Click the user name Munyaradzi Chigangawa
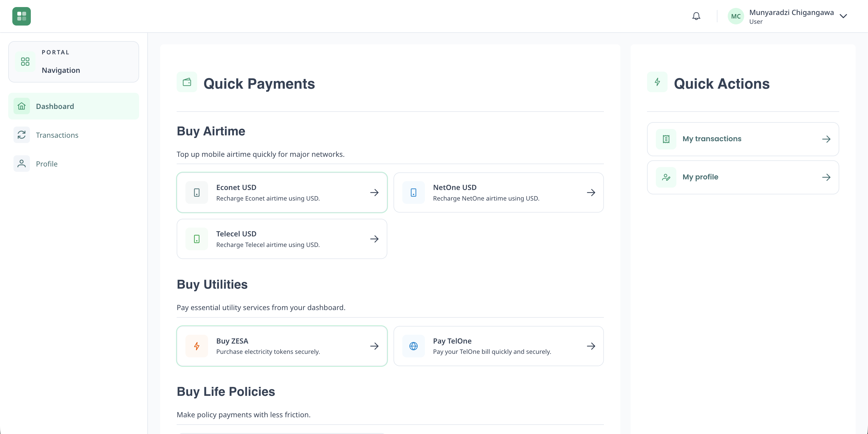The width and height of the screenshot is (868, 434). 791,12
